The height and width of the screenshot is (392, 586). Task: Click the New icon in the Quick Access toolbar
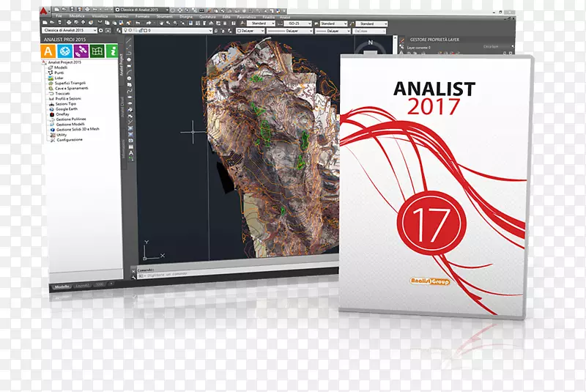pyautogui.click(x=57, y=9)
